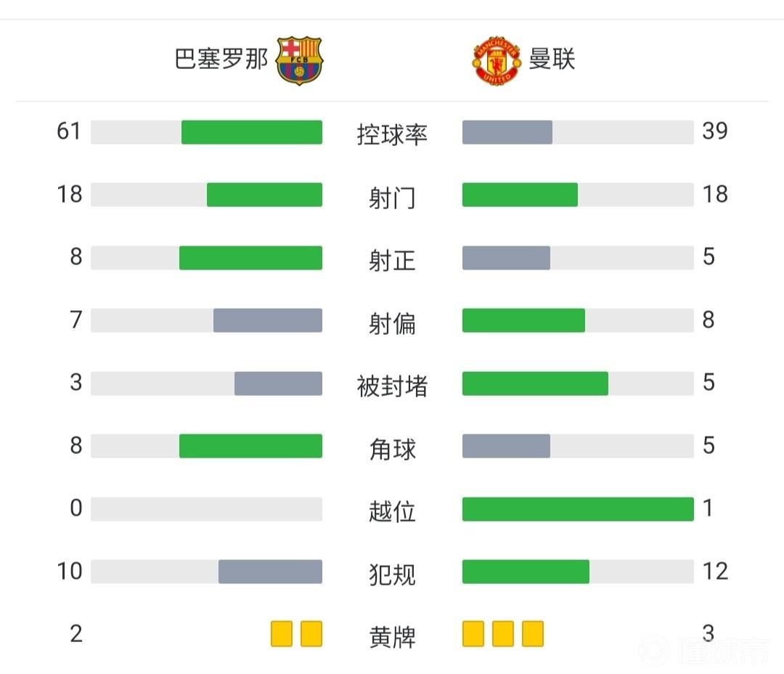Select the 射门 stat label

tap(392, 197)
